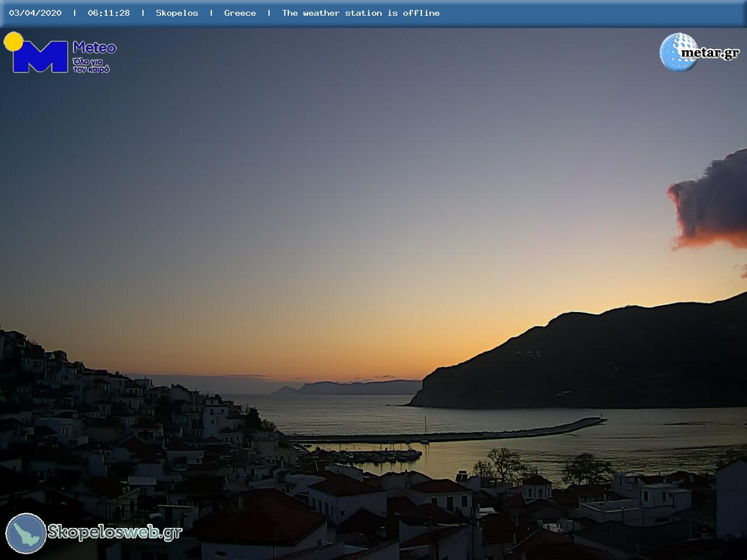Viewport: 747px width, 560px height.
Task: Click "The weather station is offline" message
Action: pyautogui.click(x=361, y=13)
